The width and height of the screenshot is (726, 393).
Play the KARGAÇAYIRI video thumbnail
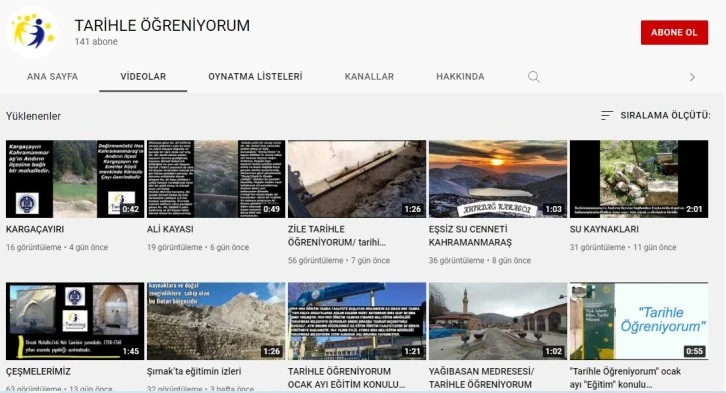point(75,179)
